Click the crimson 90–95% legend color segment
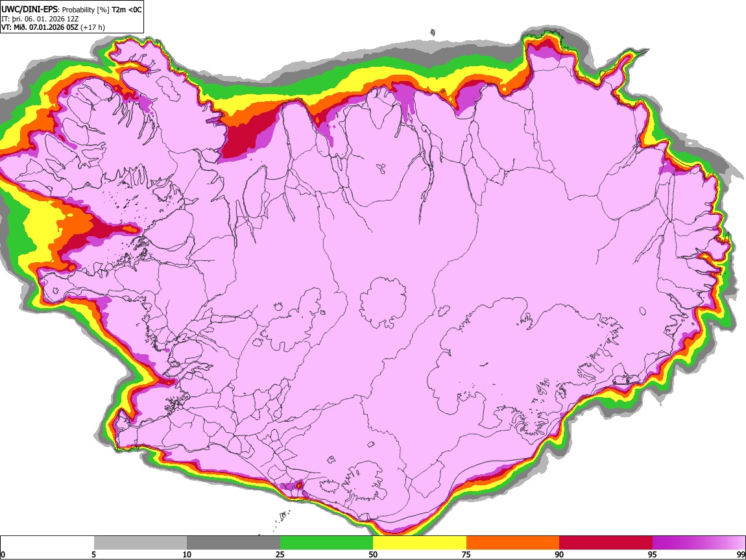The width and height of the screenshot is (746, 560). [x=606, y=543]
